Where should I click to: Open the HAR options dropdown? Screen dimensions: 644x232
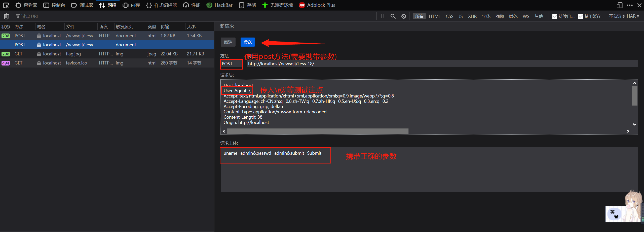point(633,16)
